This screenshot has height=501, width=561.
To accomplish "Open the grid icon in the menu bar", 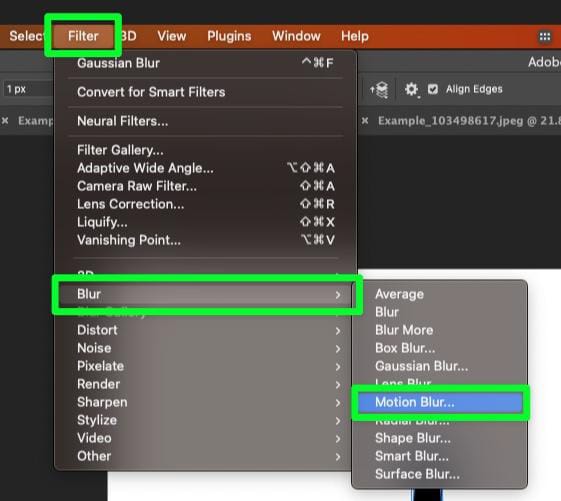I will click(545, 36).
